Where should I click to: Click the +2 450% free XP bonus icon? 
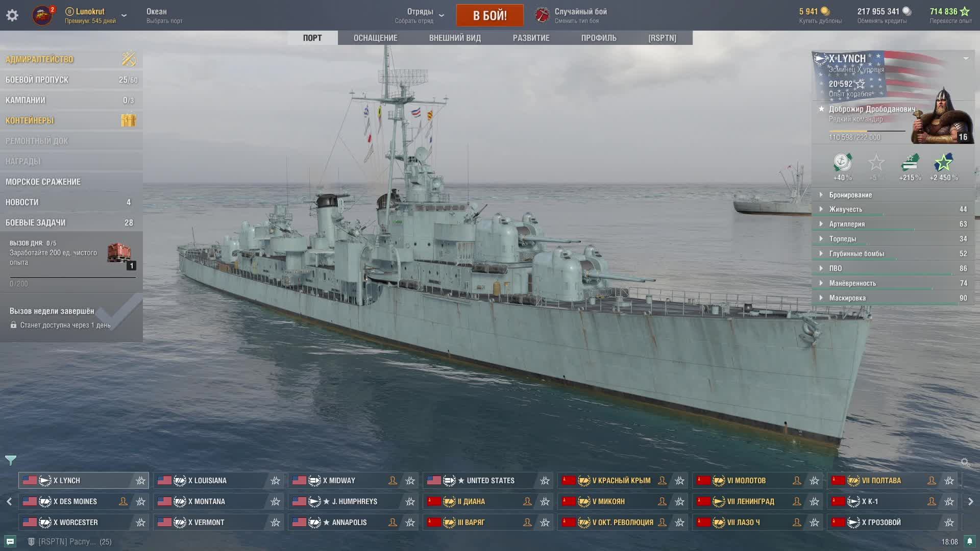coord(943,163)
